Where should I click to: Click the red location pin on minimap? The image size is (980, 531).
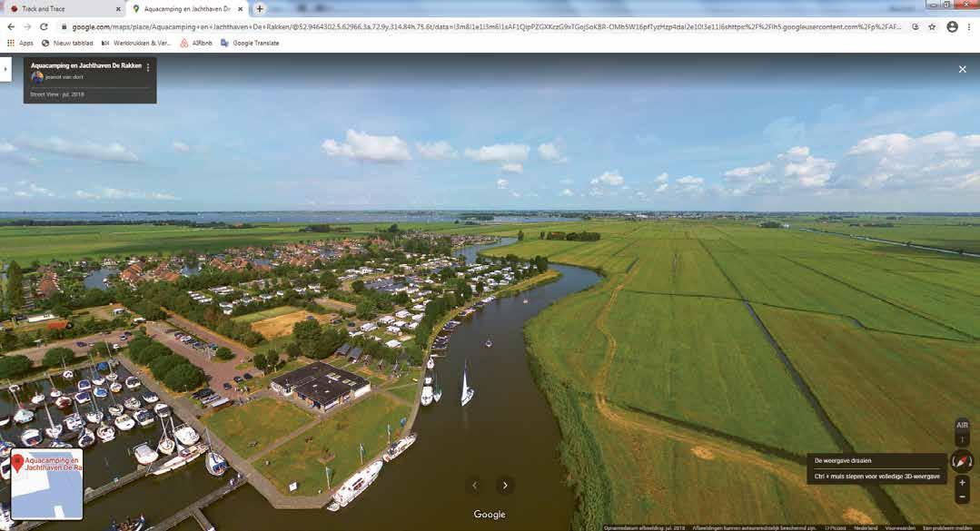coord(17,463)
